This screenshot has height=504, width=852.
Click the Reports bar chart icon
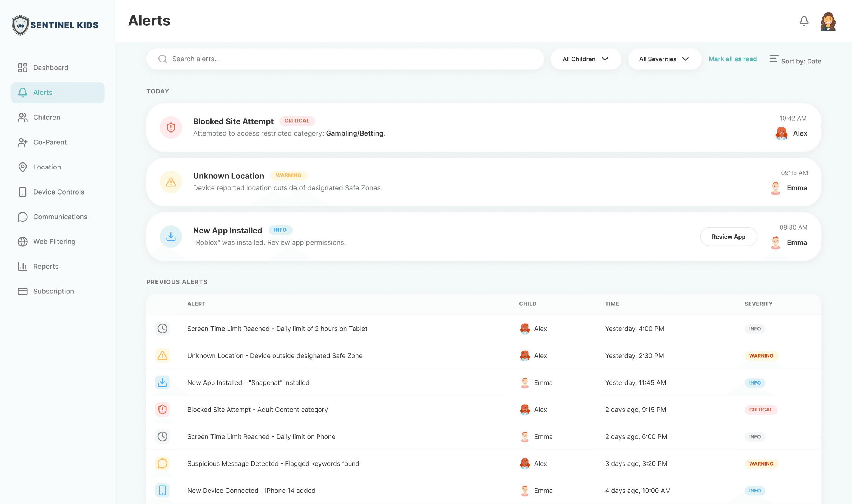coord(22,267)
